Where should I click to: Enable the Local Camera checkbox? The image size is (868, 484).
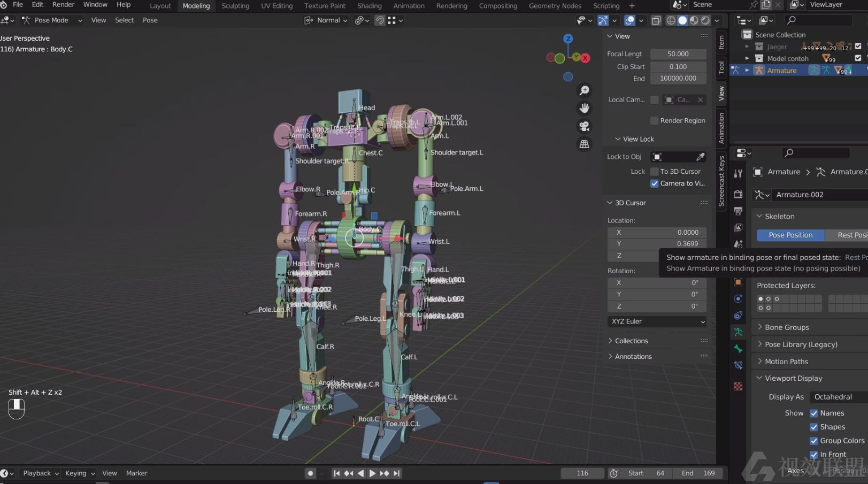tap(654, 99)
